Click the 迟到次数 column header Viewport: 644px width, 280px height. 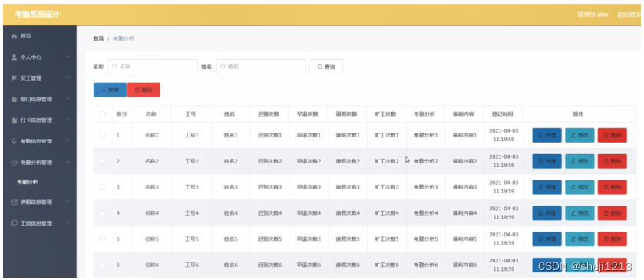[268, 114]
